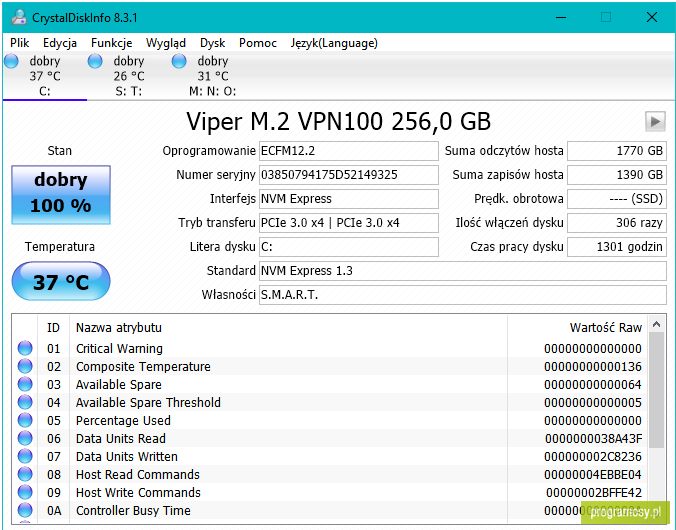Select the Host Write Commands attribute name

pos(138,492)
